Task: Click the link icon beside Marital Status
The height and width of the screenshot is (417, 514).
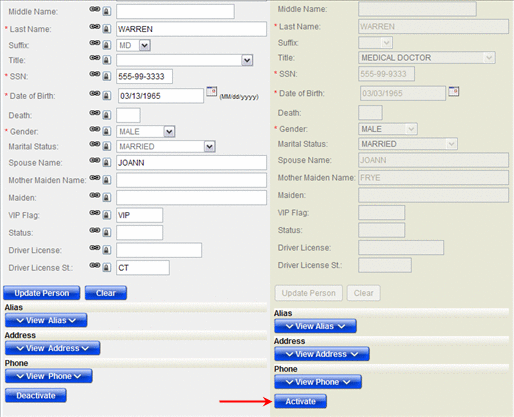Action: [95, 144]
